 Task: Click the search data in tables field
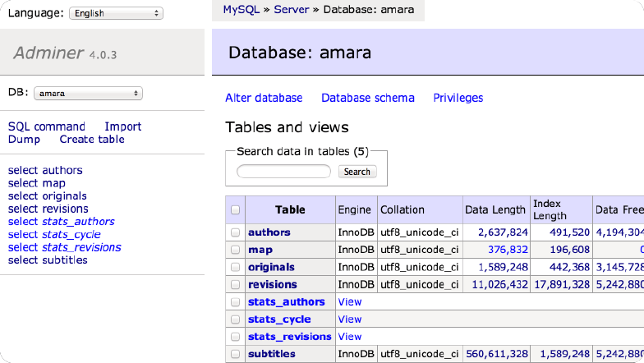[283, 172]
